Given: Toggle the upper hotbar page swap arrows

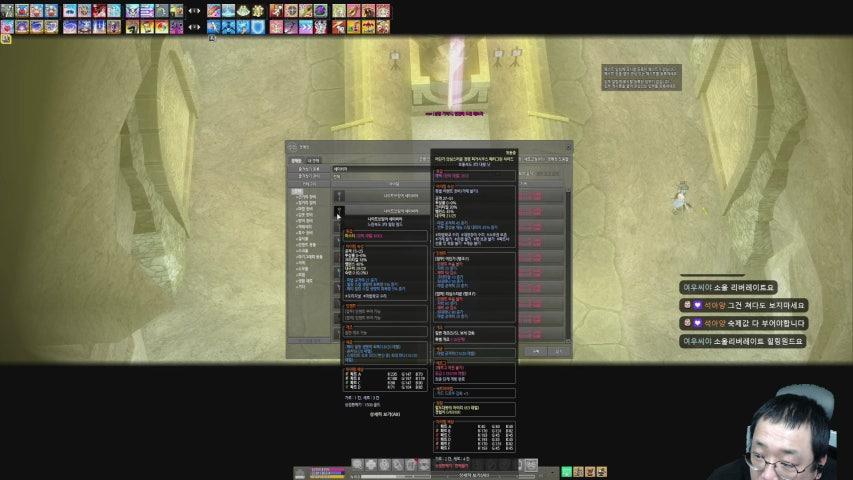Looking at the screenshot, I should pyautogui.click(x=194, y=11).
